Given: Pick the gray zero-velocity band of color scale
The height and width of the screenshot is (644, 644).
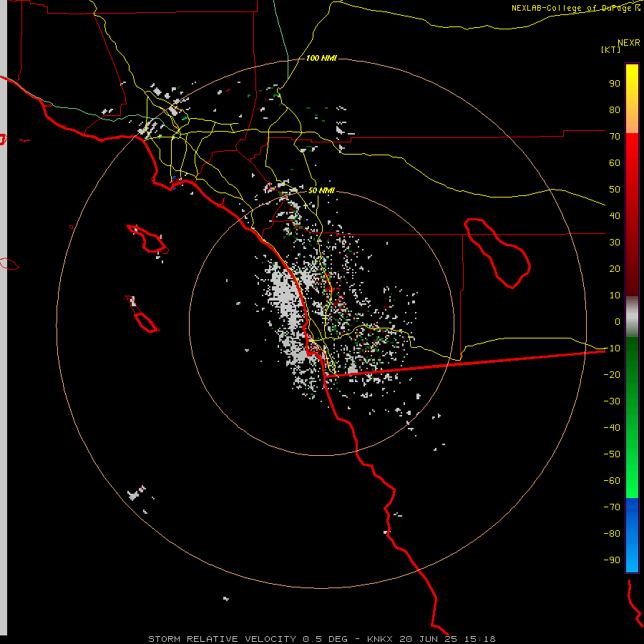Looking at the screenshot, I should 632,317.
